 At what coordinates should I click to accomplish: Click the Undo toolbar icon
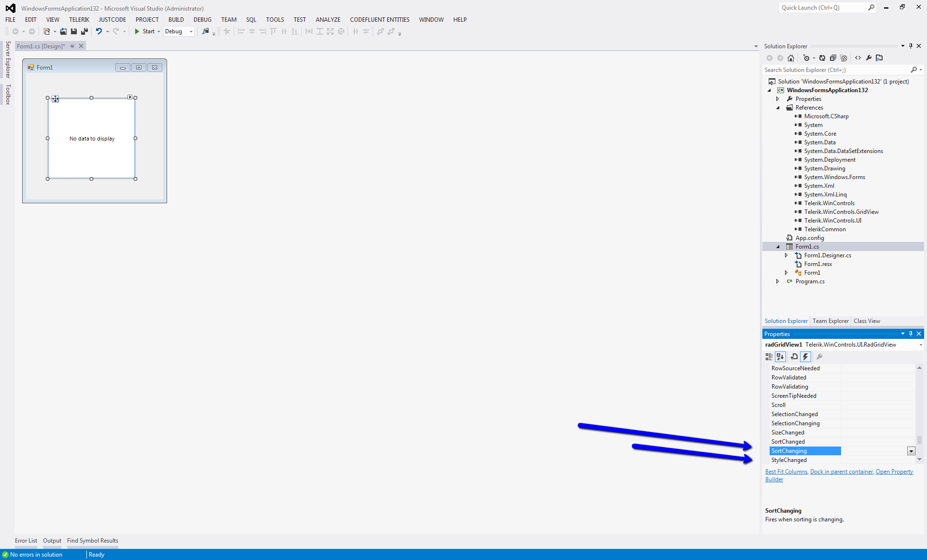[98, 31]
